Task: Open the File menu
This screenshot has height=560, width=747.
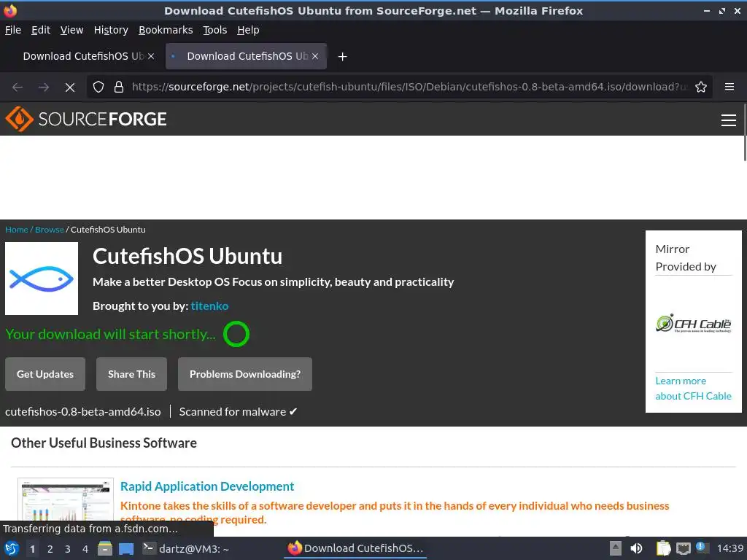Action: click(x=13, y=30)
